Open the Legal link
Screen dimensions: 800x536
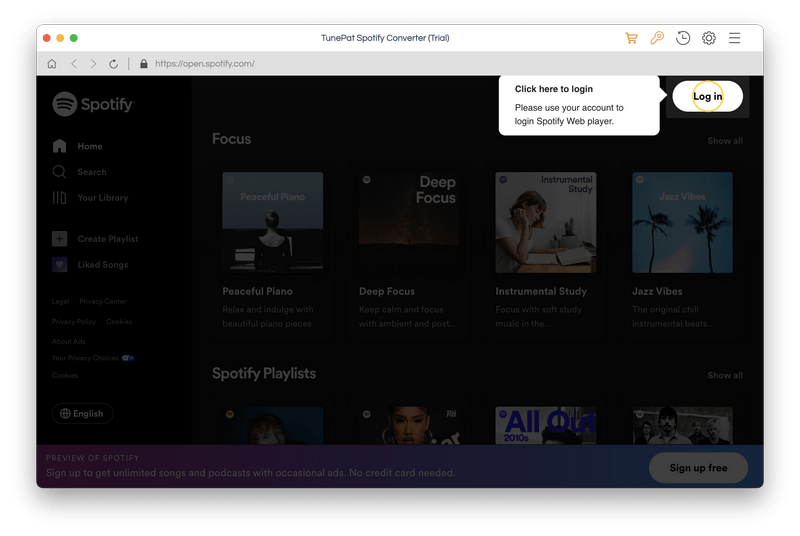click(x=60, y=301)
